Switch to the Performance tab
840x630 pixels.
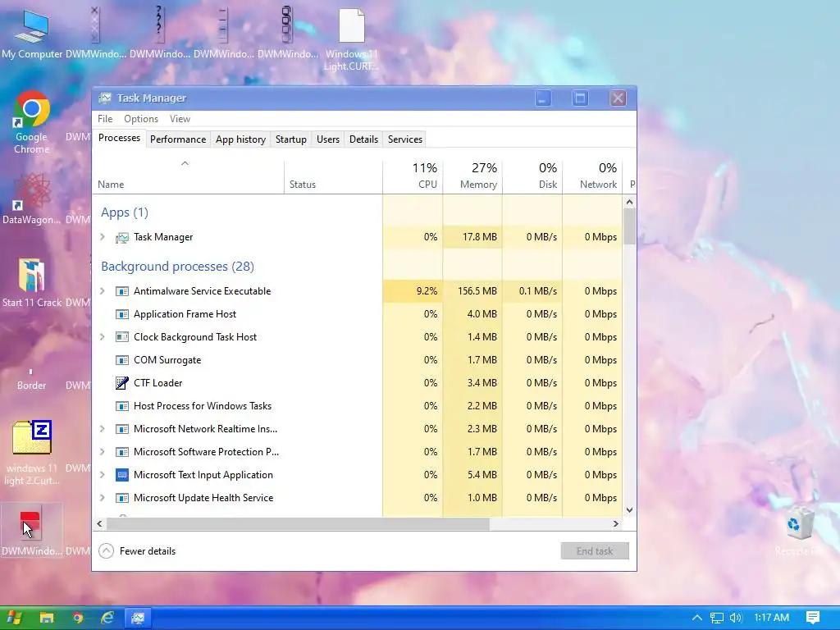(178, 139)
